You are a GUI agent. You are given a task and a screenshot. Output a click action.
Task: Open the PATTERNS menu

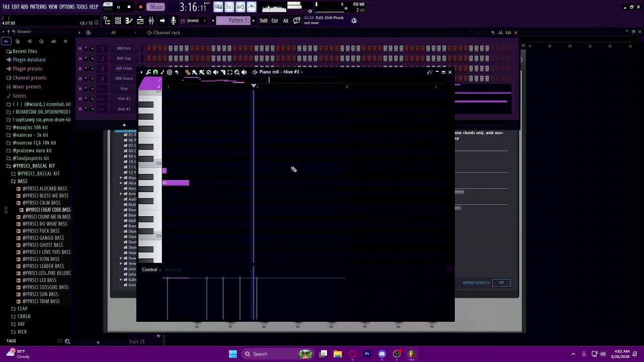(x=38, y=7)
